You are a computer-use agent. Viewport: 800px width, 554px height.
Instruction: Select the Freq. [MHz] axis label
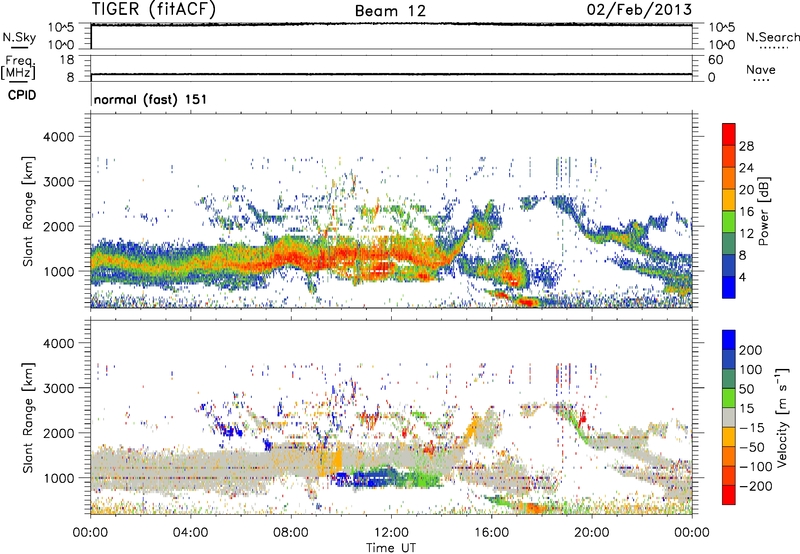18,68
